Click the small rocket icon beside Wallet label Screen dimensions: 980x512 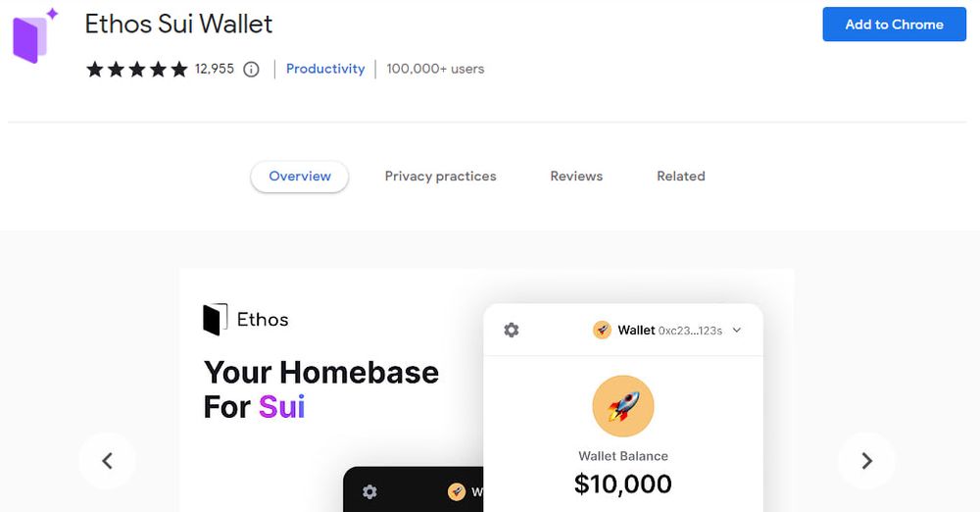(x=602, y=331)
